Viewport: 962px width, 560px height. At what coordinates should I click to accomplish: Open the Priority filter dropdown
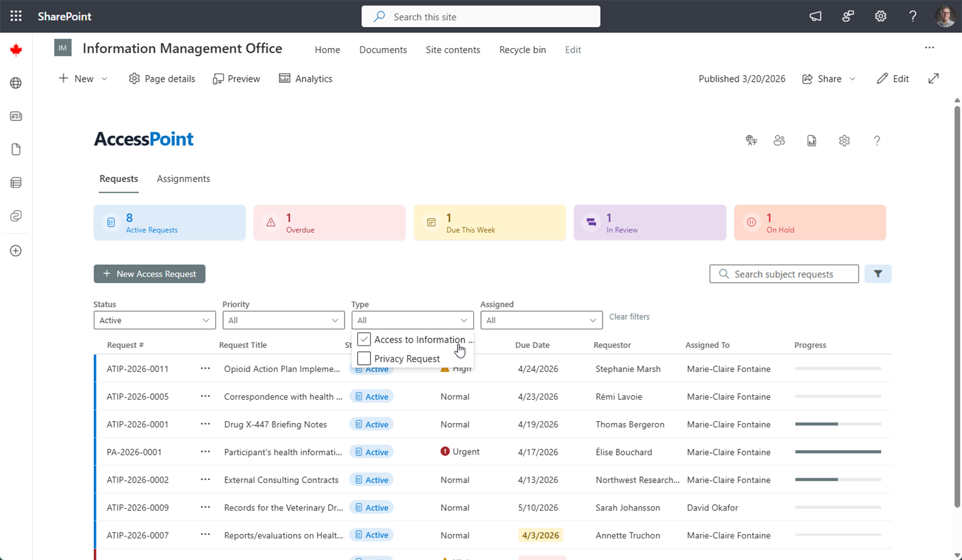coord(283,320)
